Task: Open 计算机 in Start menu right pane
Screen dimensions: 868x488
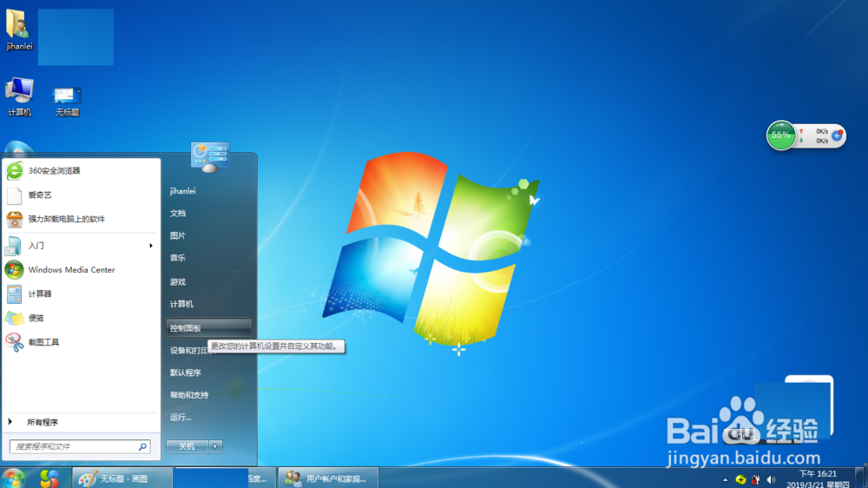Action: (x=208, y=304)
